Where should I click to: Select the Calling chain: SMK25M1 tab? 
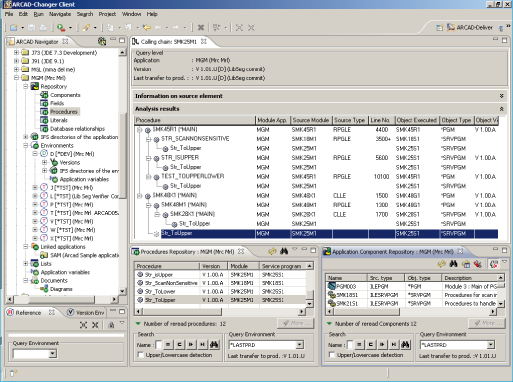tap(169, 42)
